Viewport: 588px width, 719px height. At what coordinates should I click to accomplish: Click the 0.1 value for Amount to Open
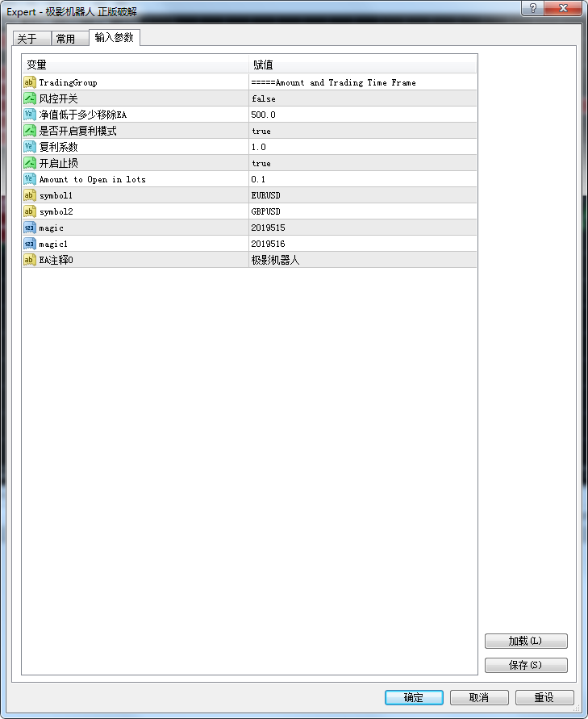pos(258,179)
